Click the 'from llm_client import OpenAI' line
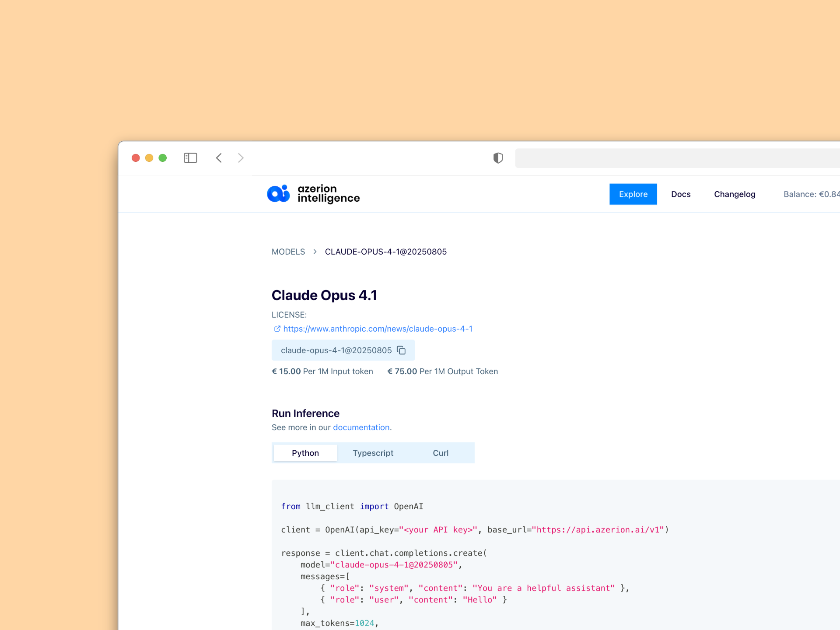Screen dimensions: 840x630 [x=352, y=506]
